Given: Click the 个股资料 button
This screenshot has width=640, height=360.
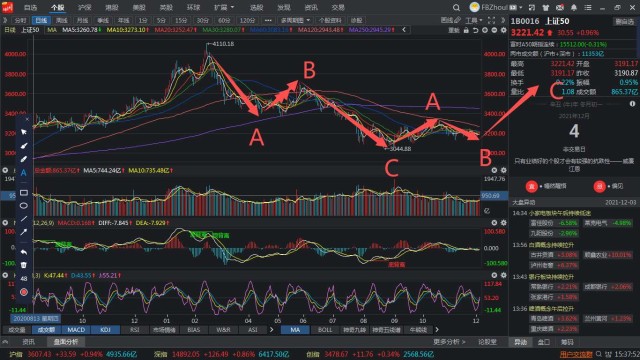Looking at the screenshot, I should pyautogui.click(x=330, y=20).
